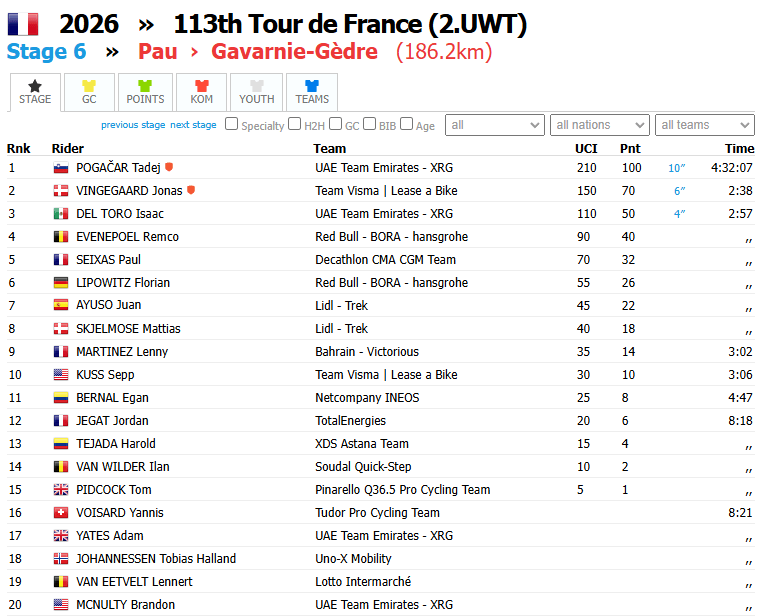This screenshot has width=775, height=616.
Task: Open the 'all nations' dropdown
Action: 600,125
